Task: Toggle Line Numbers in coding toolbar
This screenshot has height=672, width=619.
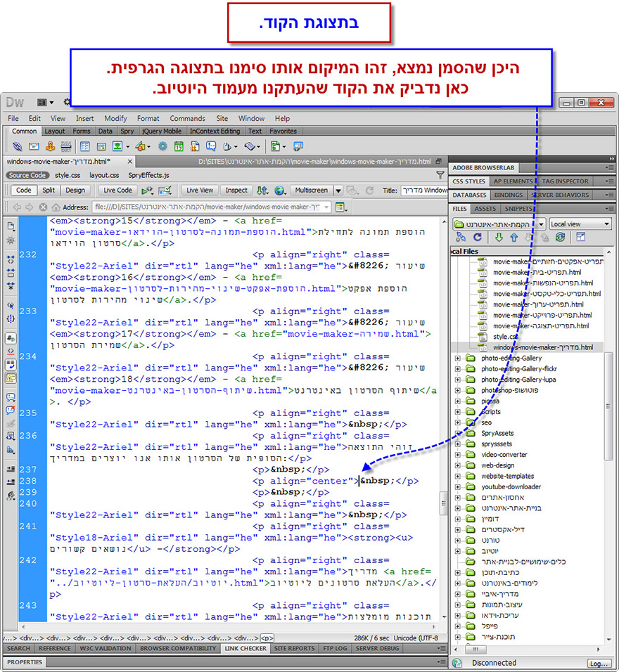Action: (x=11, y=338)
